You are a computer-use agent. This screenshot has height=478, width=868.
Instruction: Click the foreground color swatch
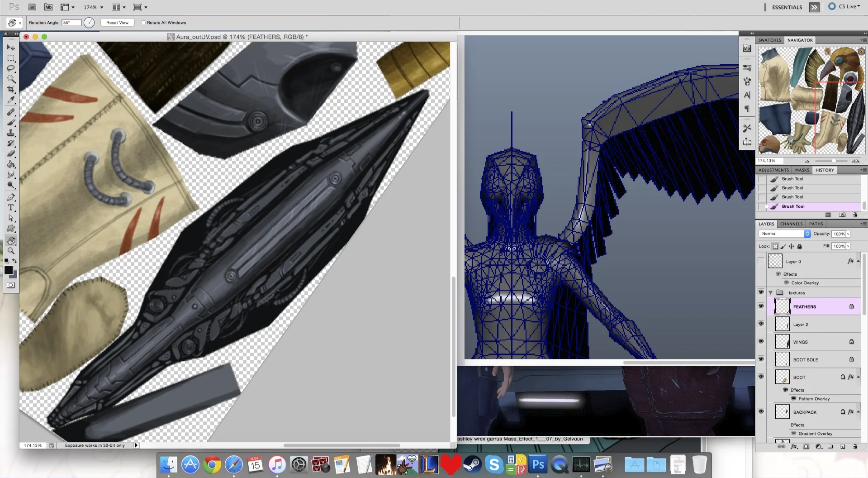8,270
